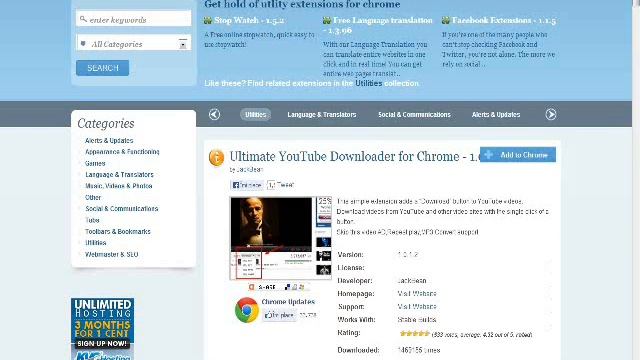Open the Facebook Extensions link
Image resolution: width=640 pixels, height=360 pixels.
[x=504, y=20]
